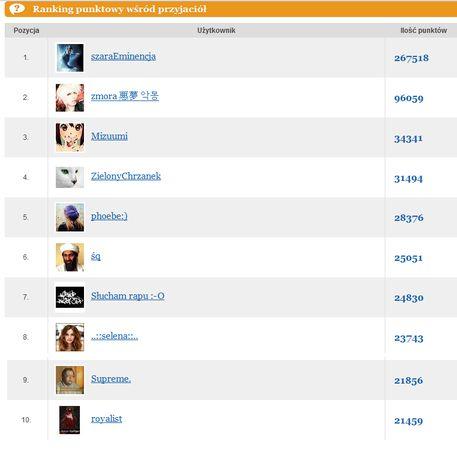Open the Supreme. user link
The width and height of the screenshot is (457, 450).
[111, 379]
